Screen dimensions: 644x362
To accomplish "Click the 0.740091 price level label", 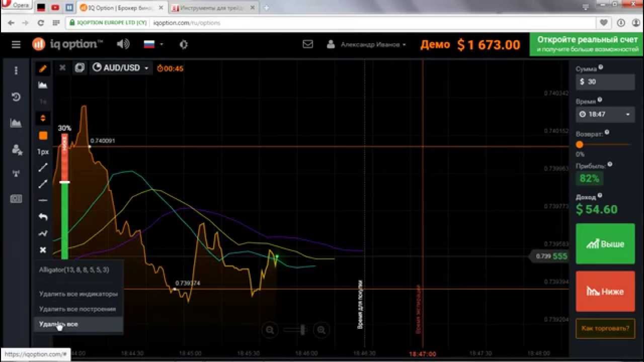I will 103,141.
